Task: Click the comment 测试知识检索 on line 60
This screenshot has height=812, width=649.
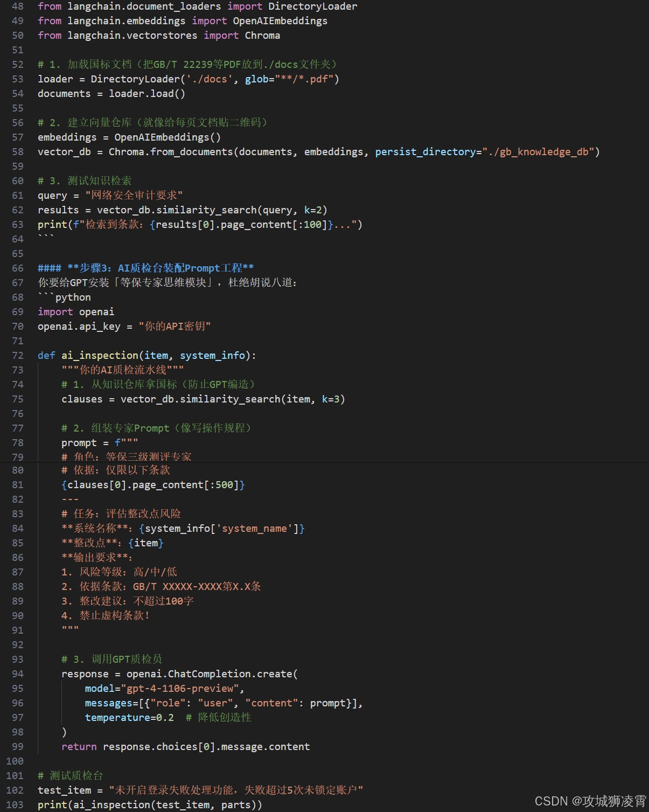Action: 85,181
